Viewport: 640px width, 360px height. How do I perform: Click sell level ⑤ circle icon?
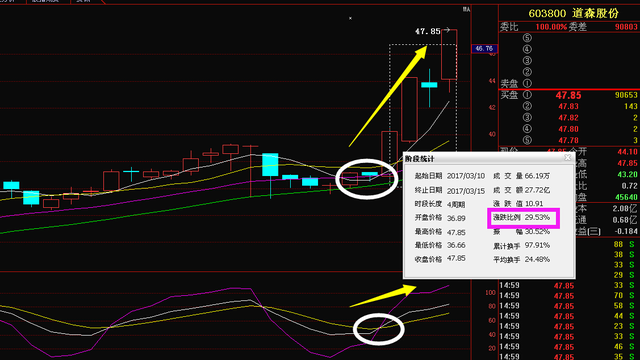point(527,38)
